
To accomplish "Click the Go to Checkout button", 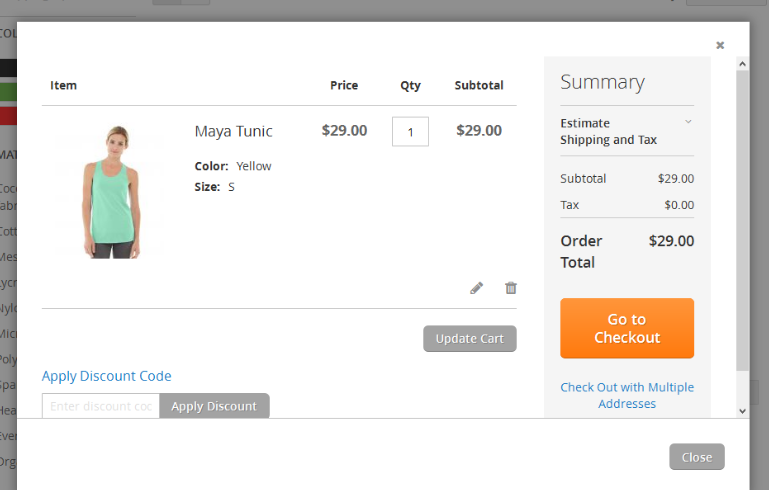I will pos(627,328).
